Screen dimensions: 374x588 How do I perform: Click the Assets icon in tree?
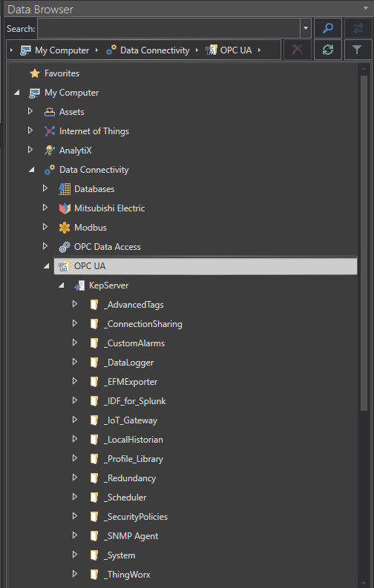tap(50, 112)
